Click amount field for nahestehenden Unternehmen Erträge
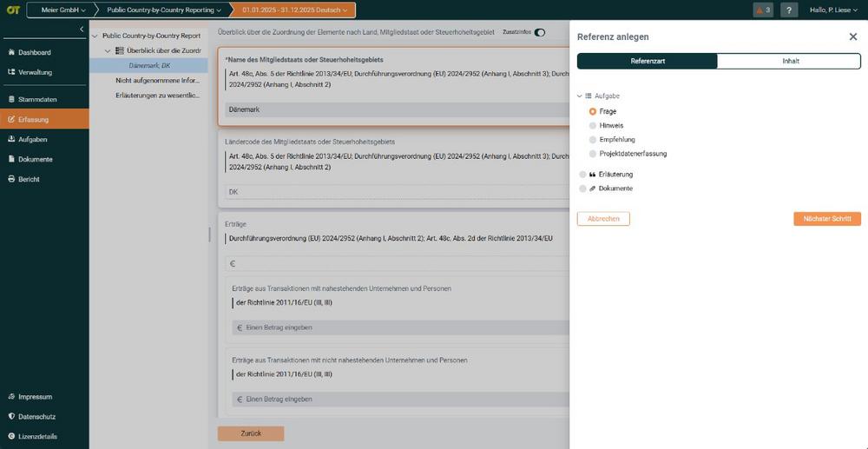The width and height of the screenshot is (868, 449). tap(401, 327)
